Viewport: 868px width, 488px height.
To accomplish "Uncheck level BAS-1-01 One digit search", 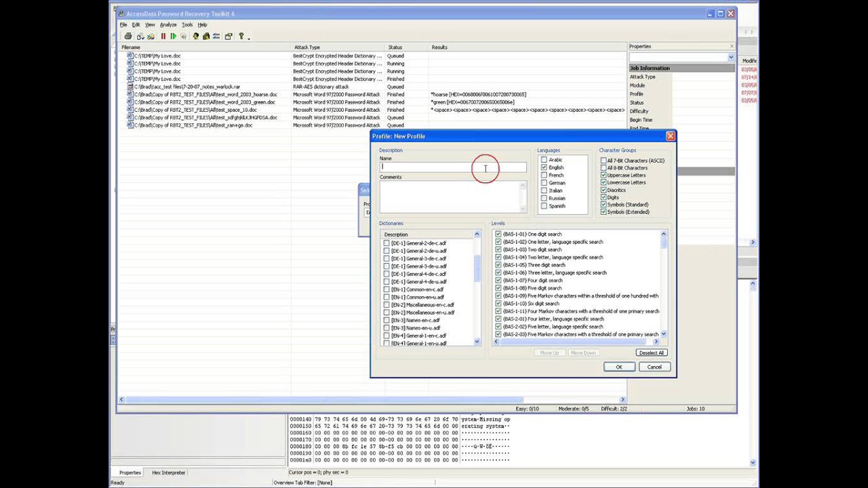I will [498, 235].
